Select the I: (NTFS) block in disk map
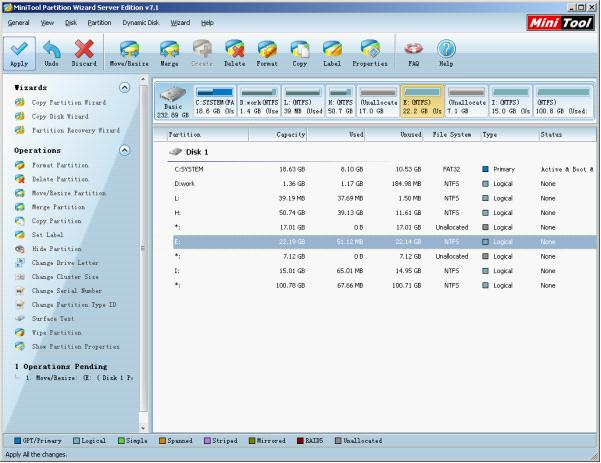601x463 pixels. pyautogui.click(x=511, y=102)
